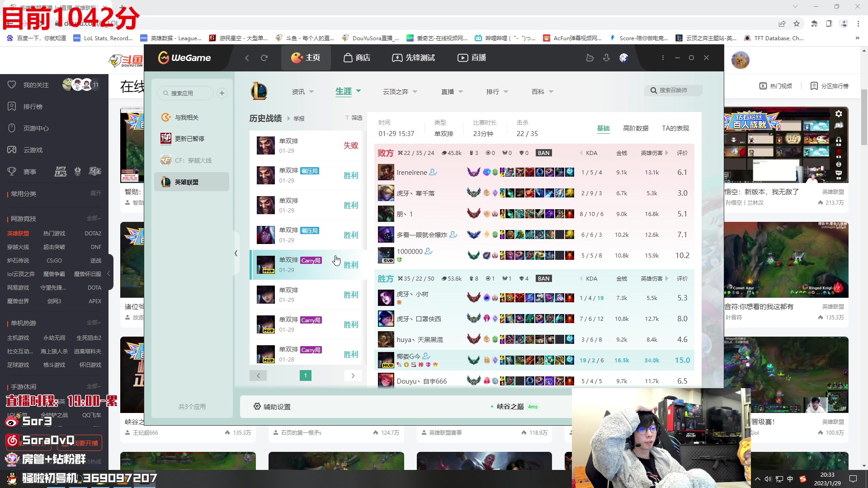The width and height of the screenshot is (868, 488).
Task: Expand the 直播 dropdown in the LoL nav
Action: [452, 92]
